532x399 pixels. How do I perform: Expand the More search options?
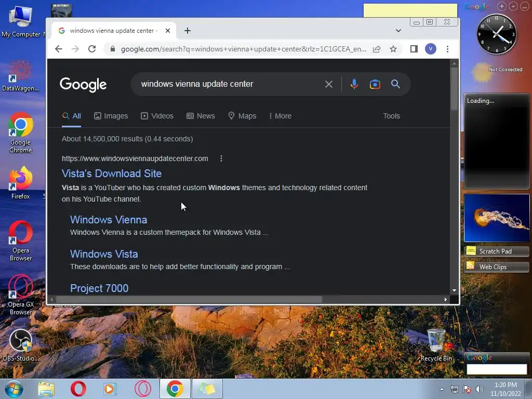point(280,116)
